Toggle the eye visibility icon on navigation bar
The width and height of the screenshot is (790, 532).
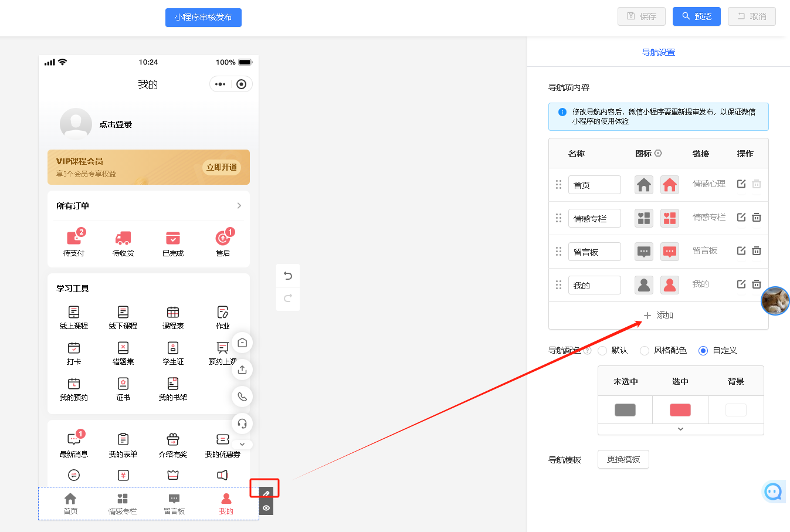click(266, 508)
